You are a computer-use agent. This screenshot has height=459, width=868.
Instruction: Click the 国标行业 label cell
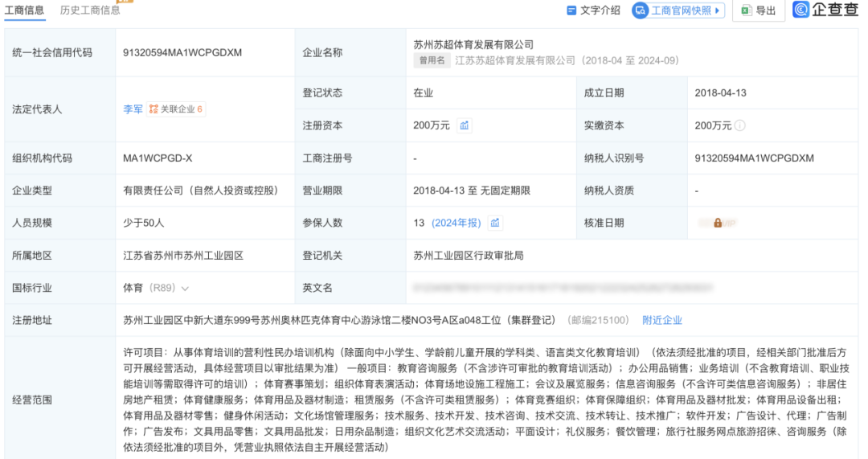pos(59,288)
